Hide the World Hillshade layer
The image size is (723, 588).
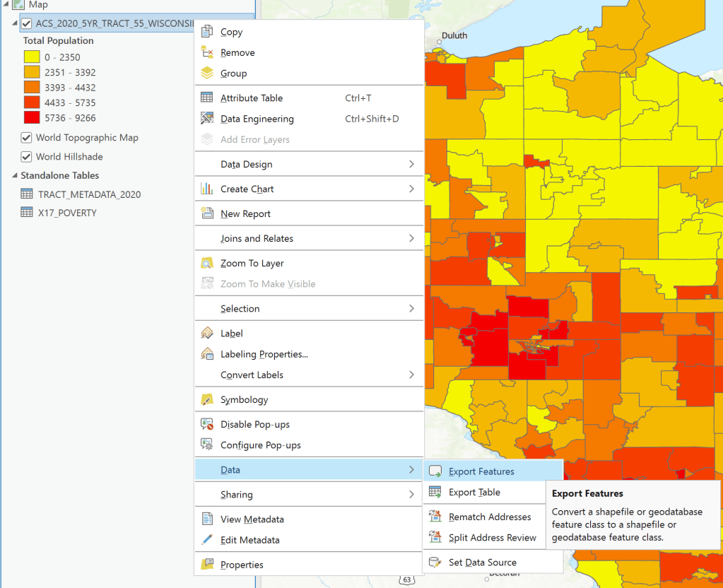click(x=27, y=157)
